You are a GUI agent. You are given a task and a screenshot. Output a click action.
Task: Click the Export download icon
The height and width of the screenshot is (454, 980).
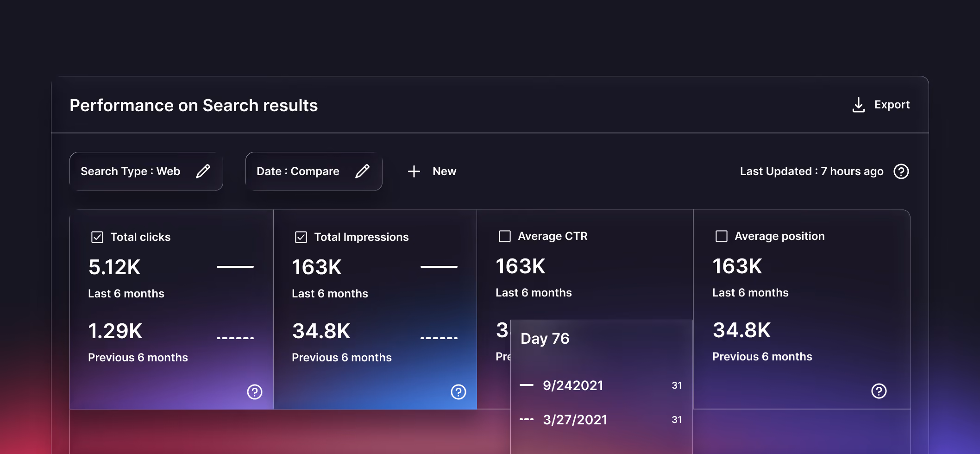pos(858,105)
